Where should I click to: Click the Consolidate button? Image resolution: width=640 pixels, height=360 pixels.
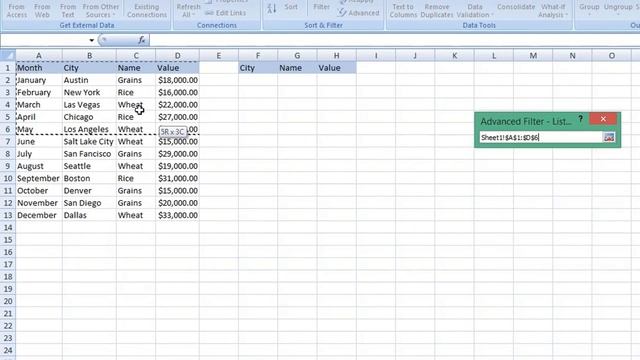(516, 7)
